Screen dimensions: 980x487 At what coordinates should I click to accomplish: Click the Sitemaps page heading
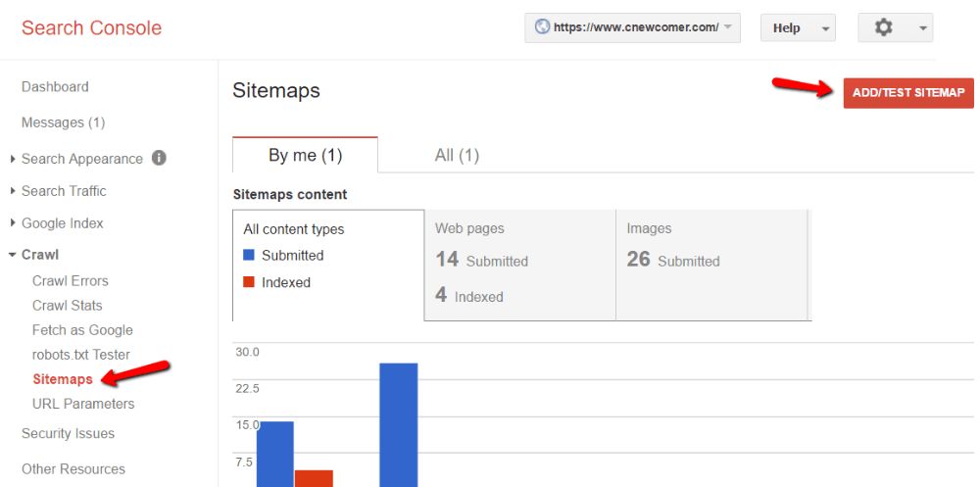click(276, 91)
